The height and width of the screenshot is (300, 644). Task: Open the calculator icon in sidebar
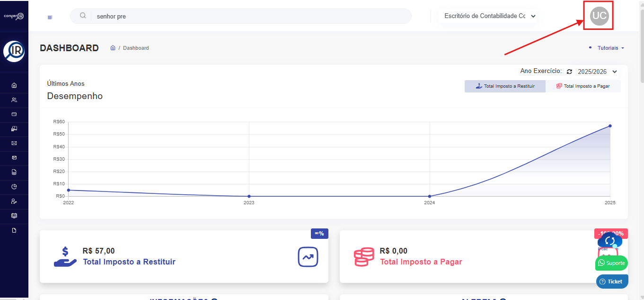tap(14, 172)
